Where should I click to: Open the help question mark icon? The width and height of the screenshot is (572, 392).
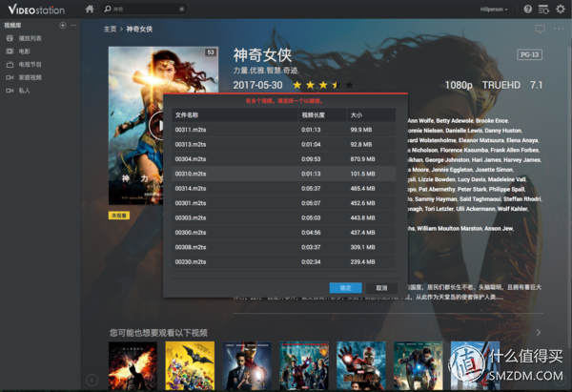coord(527,10)
